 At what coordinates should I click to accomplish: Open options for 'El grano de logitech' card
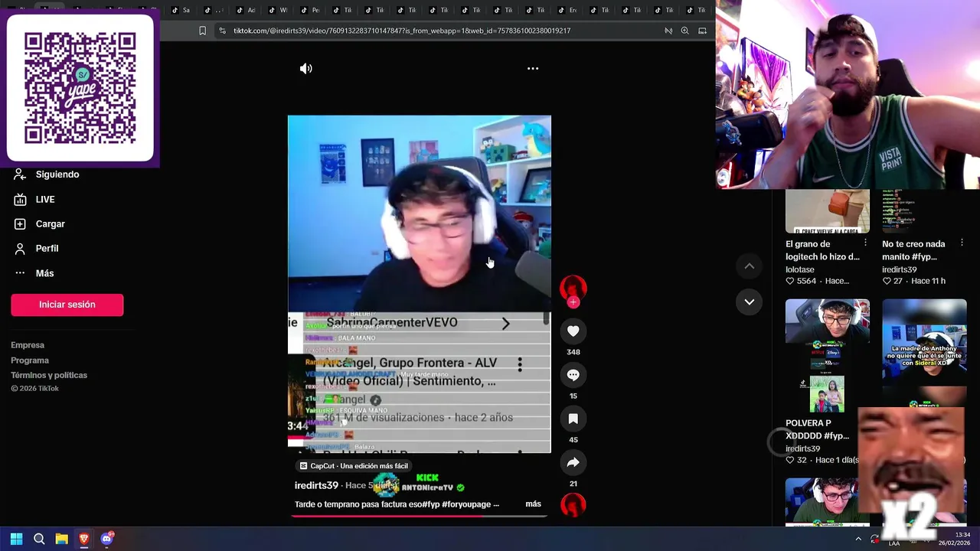865,243
